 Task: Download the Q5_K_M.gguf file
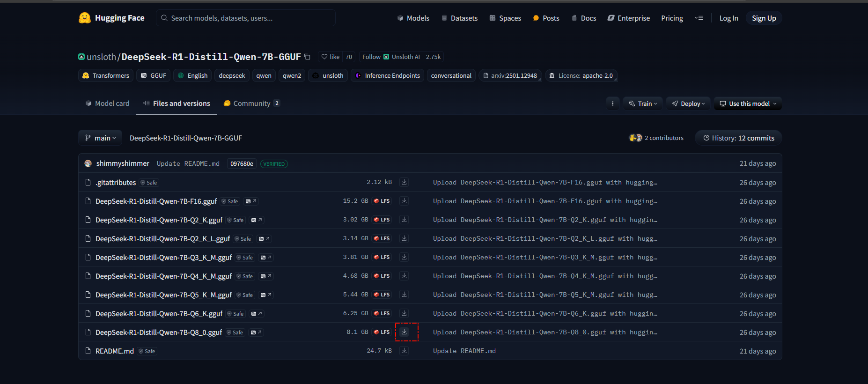click(x=404, y=295)
